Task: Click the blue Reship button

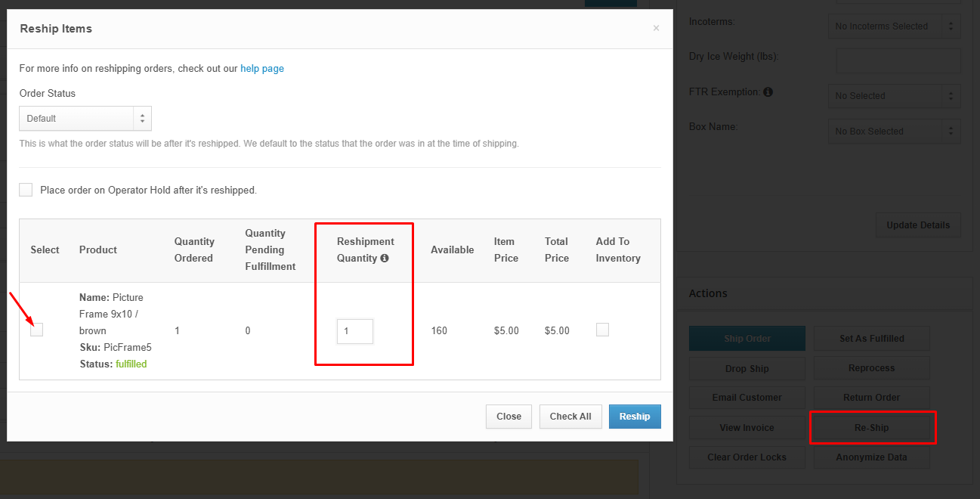Action: point(635,417)
